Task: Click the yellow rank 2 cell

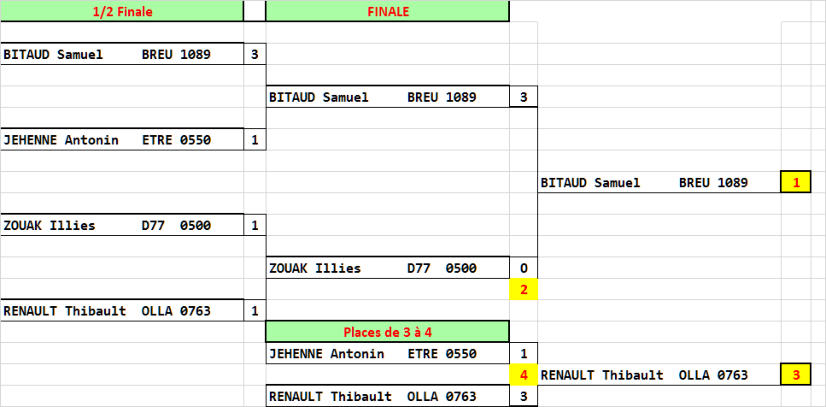Action: point(524,289)
